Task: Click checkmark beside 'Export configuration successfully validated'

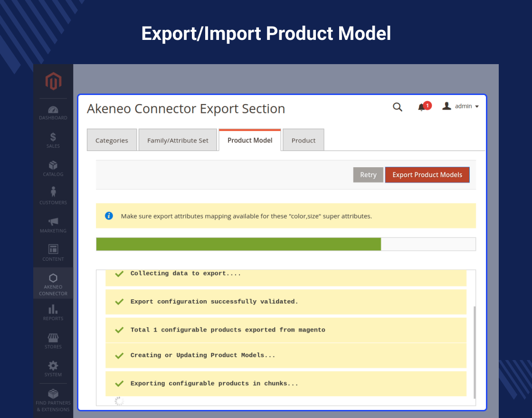Action: coord(119,302)
